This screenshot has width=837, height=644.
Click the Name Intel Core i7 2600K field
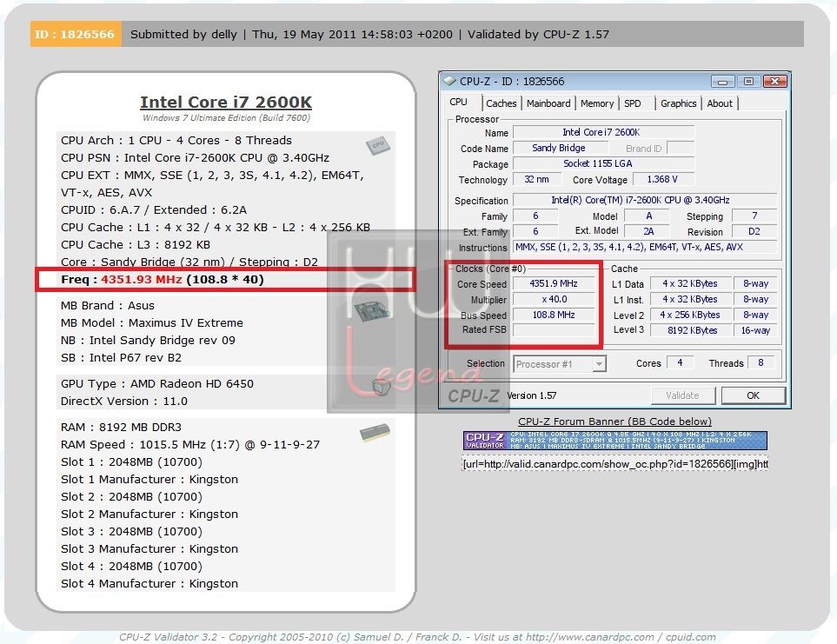coord(603,132)
